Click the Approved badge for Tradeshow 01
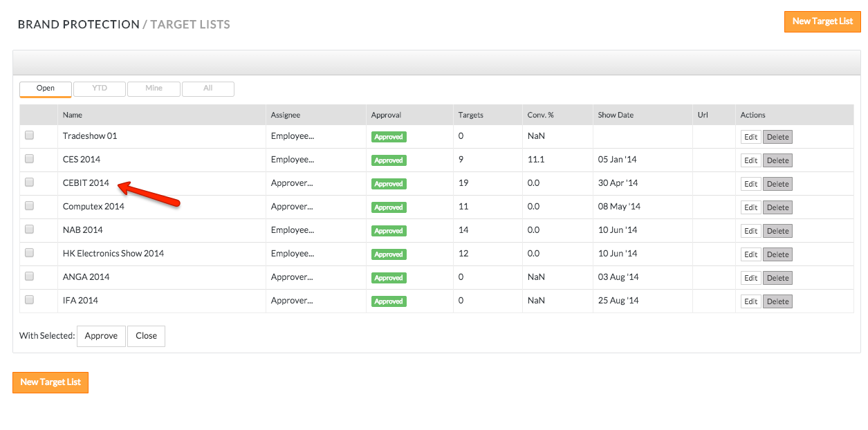This screenshot has width=868, height=430. (x=389, y=137)
